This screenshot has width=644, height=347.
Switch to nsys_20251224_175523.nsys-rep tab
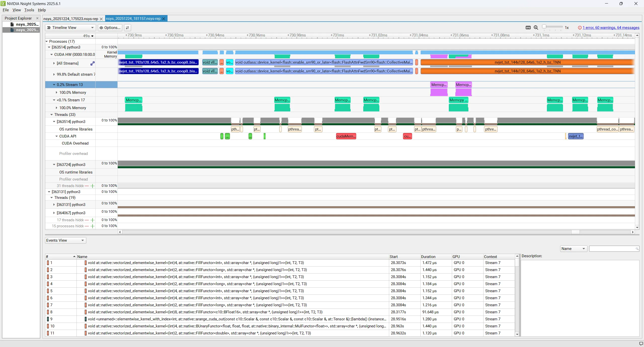point(71,19)
